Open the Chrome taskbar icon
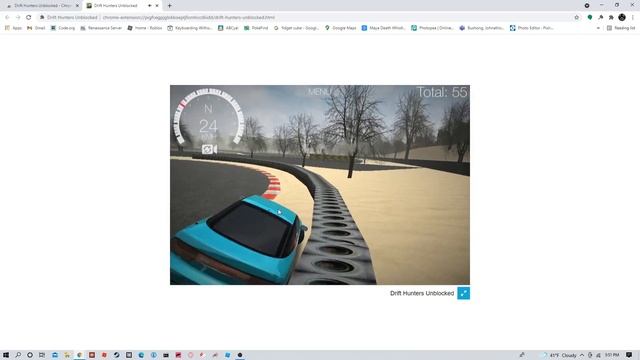640x360 pixels. (x=79, y=355)
